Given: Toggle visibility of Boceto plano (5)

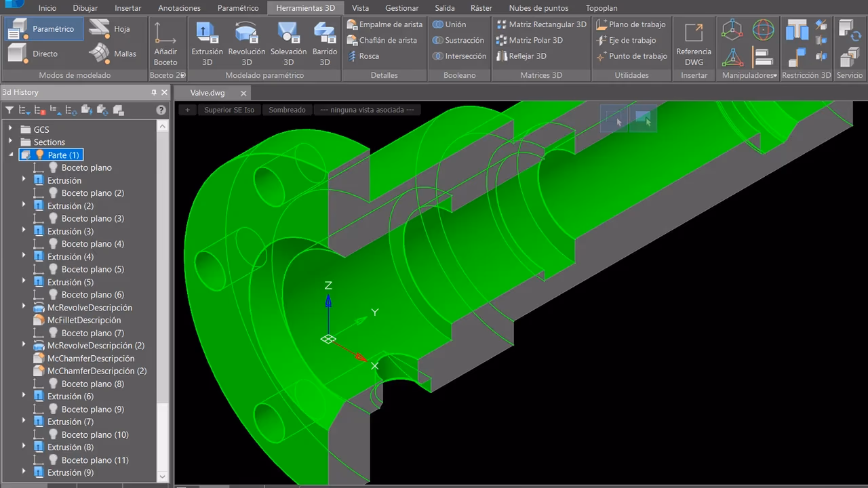Looking at the screenshot, I should click(x=54, y=269).
